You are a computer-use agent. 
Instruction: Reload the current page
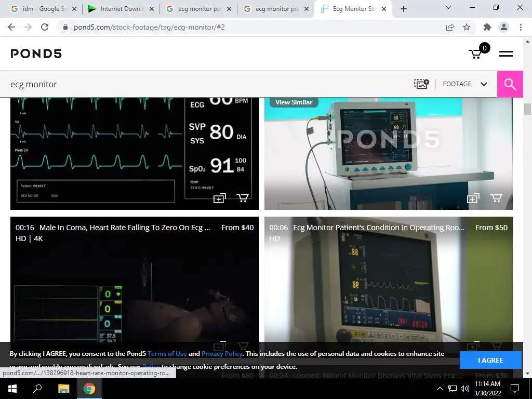pyautogui.click(x=45, y=27)
